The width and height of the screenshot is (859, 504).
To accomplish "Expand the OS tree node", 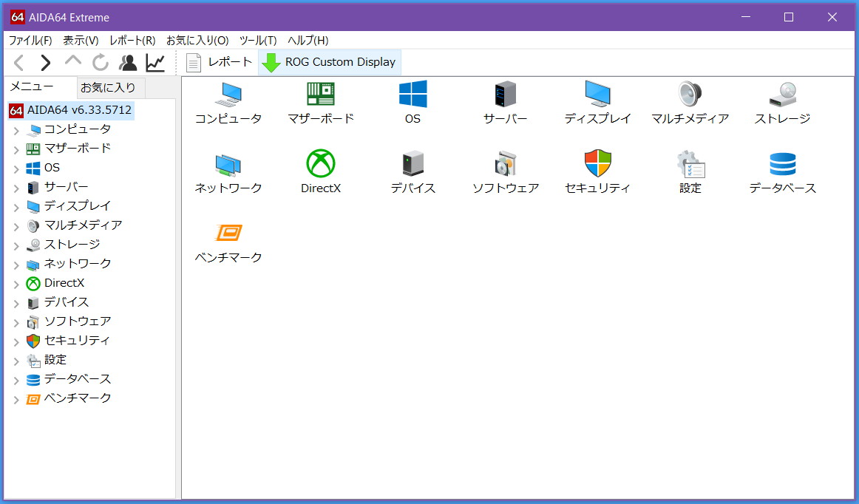I will pyautogui.click(x=16, y=168).
